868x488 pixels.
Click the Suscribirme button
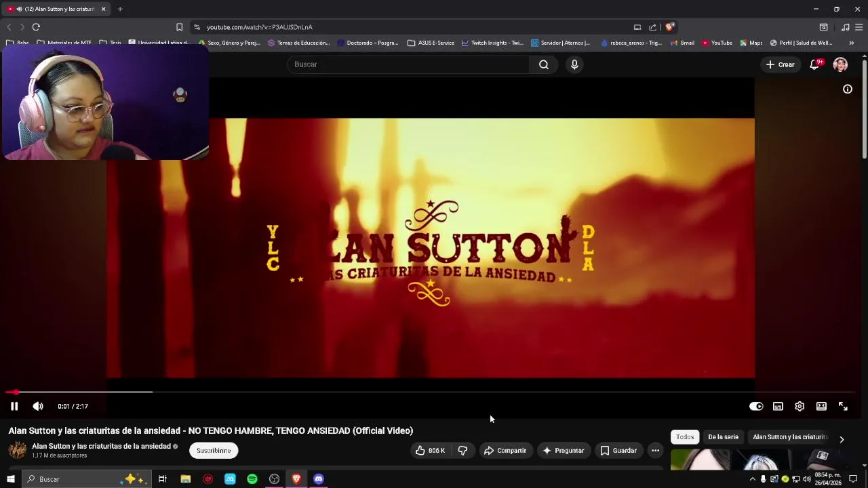(214, 450)
